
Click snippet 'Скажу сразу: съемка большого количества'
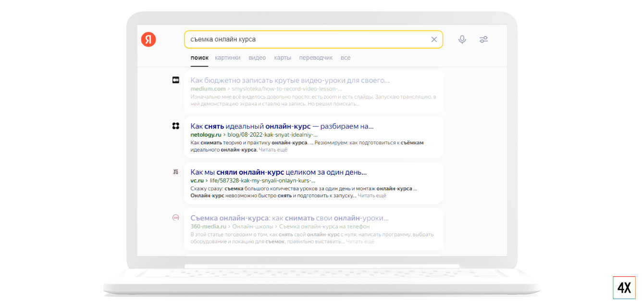304,192
